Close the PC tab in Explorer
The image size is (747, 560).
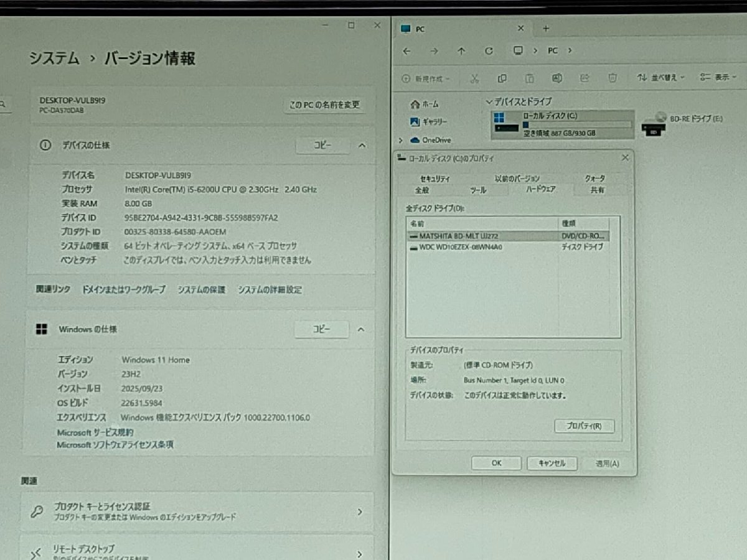tap(520, 29)
